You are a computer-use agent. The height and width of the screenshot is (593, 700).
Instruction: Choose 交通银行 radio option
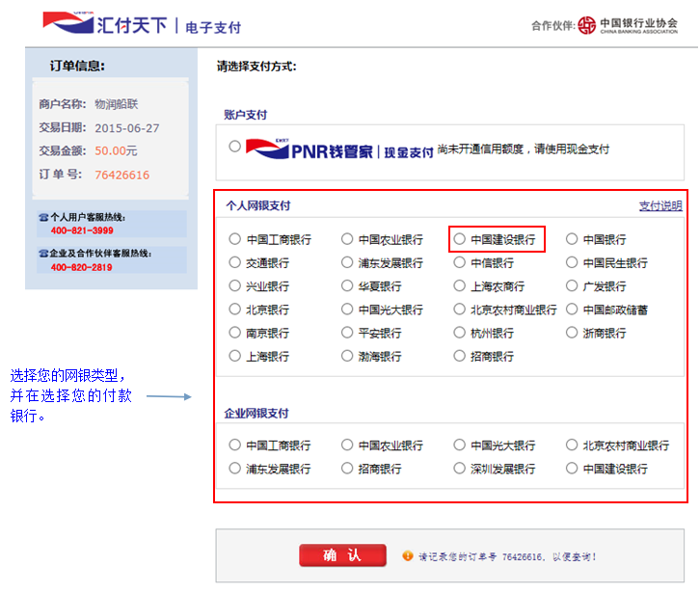point(235,262)
